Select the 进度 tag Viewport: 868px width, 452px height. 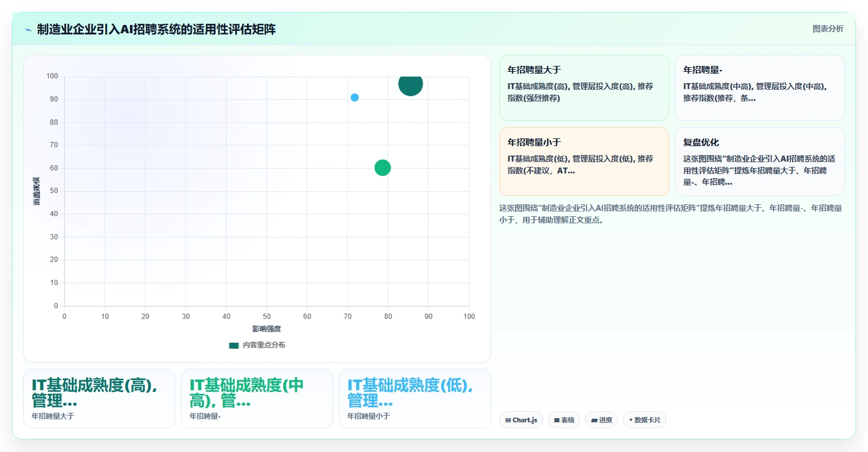(x=601, y=420)
